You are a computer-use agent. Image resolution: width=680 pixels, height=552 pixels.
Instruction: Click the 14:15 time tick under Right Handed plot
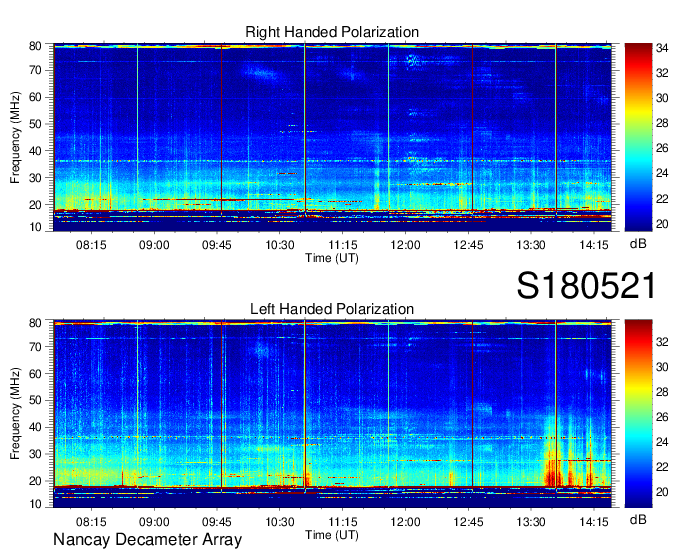[594, 245]
